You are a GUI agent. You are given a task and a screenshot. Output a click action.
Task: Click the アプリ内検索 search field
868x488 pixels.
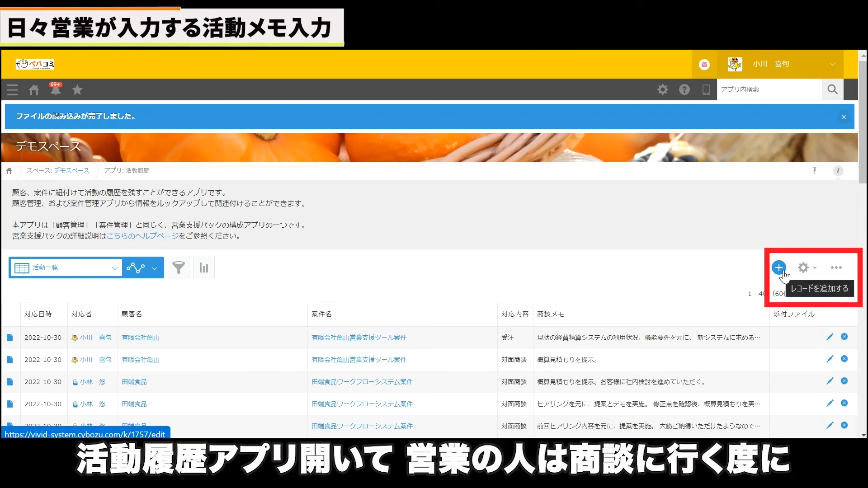(769, 89)
